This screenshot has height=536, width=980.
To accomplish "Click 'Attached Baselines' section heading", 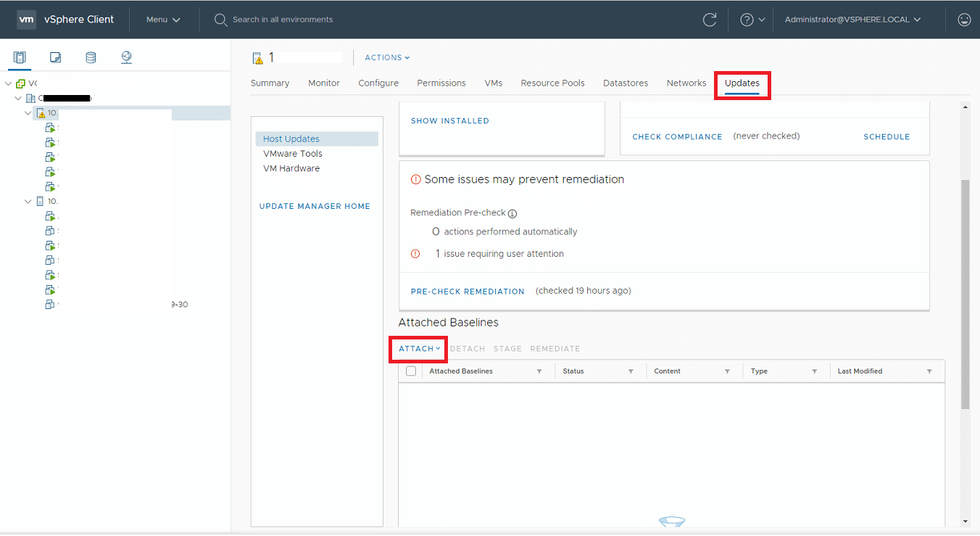I will pos(449,322).
